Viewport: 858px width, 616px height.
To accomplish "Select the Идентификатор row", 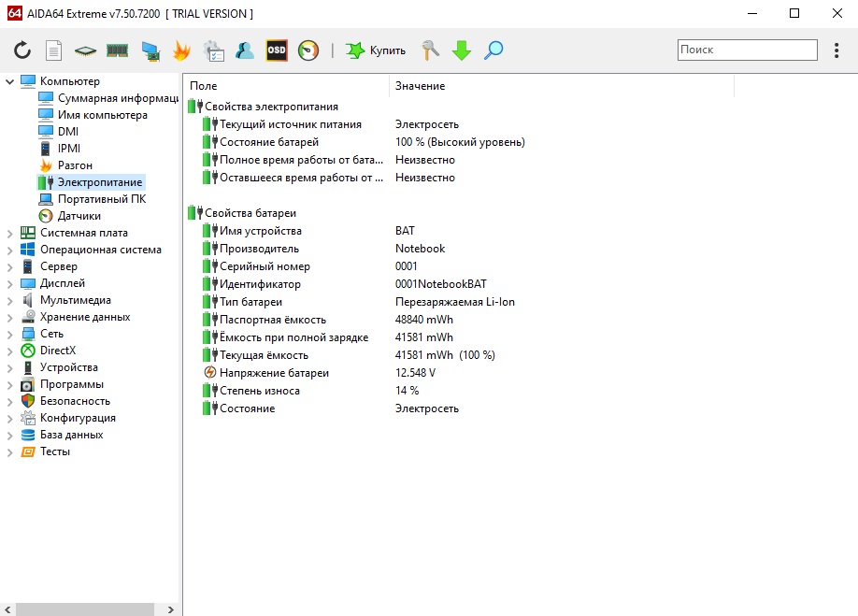I will 344,284.
